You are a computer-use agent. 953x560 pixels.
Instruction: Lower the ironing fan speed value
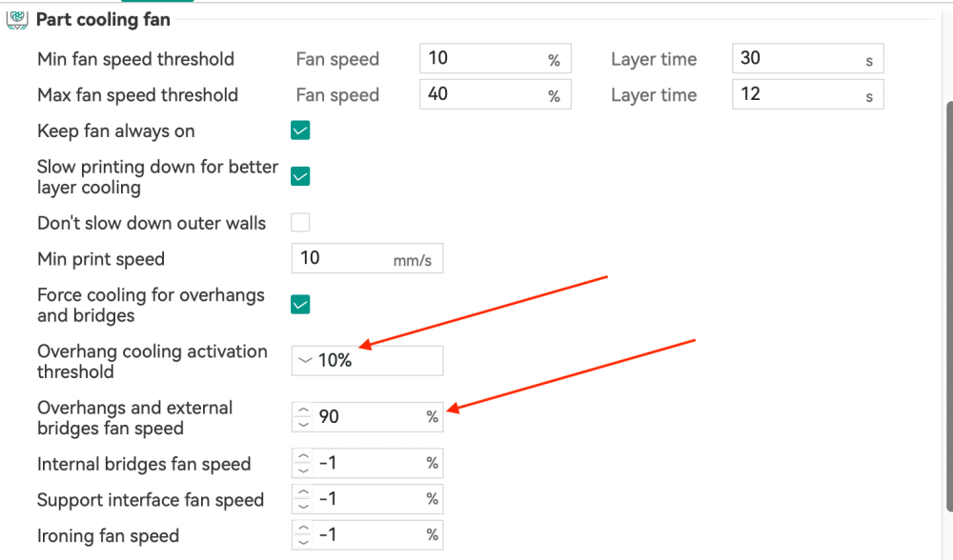pyautogui.click(x=303, y=541)
